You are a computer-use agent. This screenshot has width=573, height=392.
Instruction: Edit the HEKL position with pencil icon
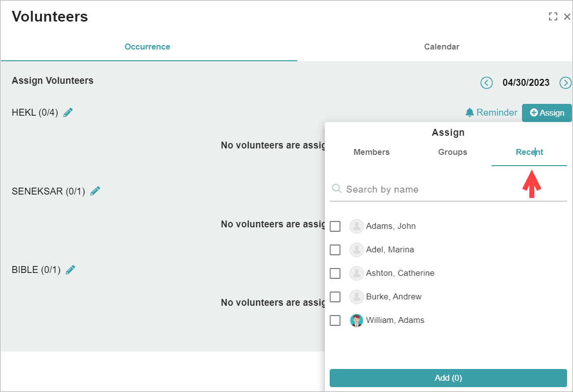[68, 112]
